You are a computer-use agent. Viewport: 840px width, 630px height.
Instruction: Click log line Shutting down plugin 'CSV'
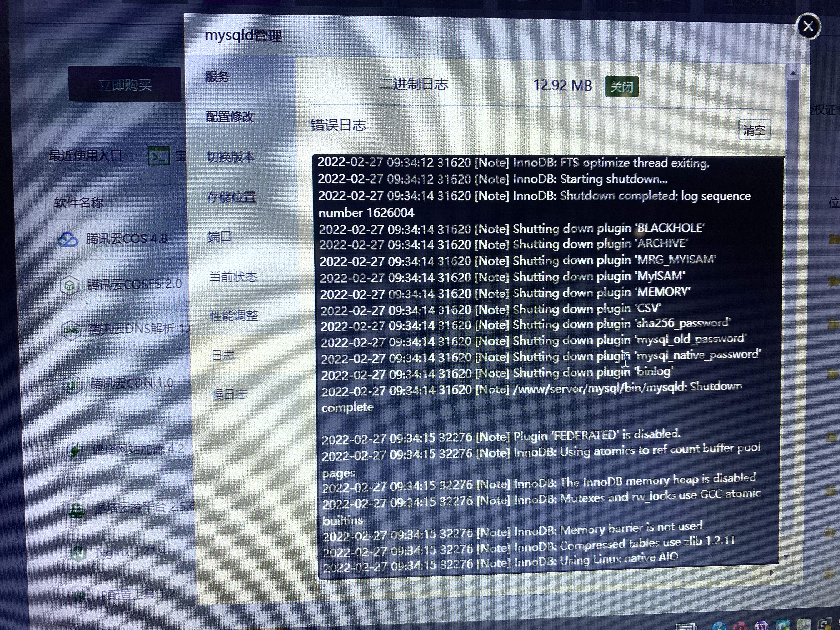pyautogui.click(x=491, y=310)
